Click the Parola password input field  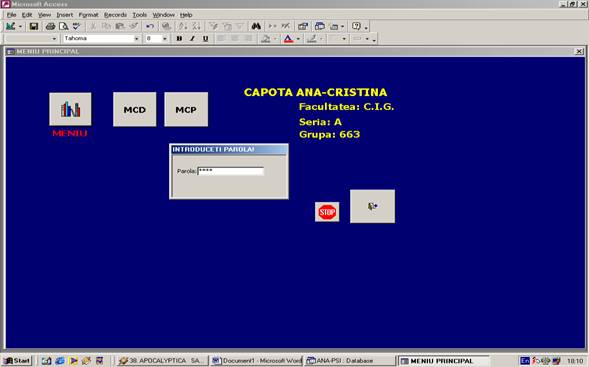[x=231, y=171]
